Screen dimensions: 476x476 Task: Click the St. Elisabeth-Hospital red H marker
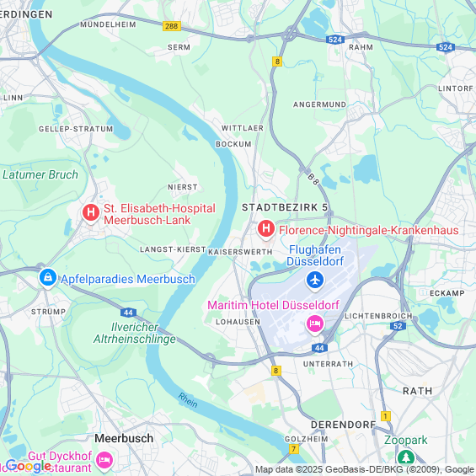coord(91,212)
